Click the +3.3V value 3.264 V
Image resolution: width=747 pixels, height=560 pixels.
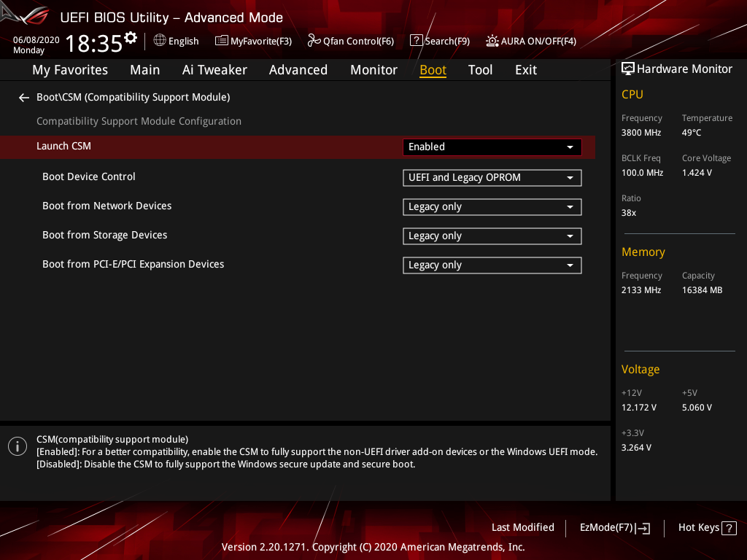coord(636,448)
